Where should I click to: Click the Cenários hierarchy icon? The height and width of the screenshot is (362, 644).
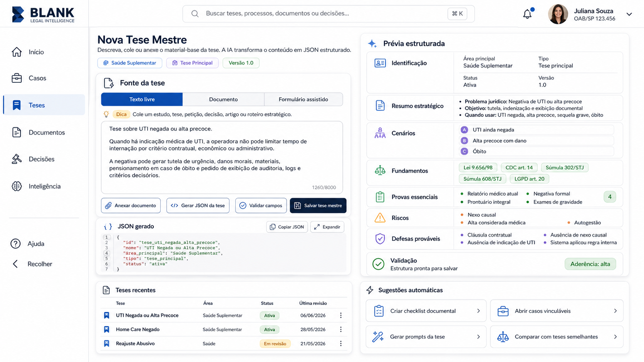tap(380, 133)
